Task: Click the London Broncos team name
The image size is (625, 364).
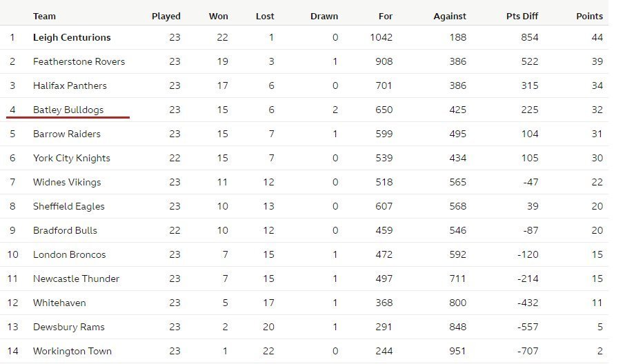Action: [x=70, y=254]
